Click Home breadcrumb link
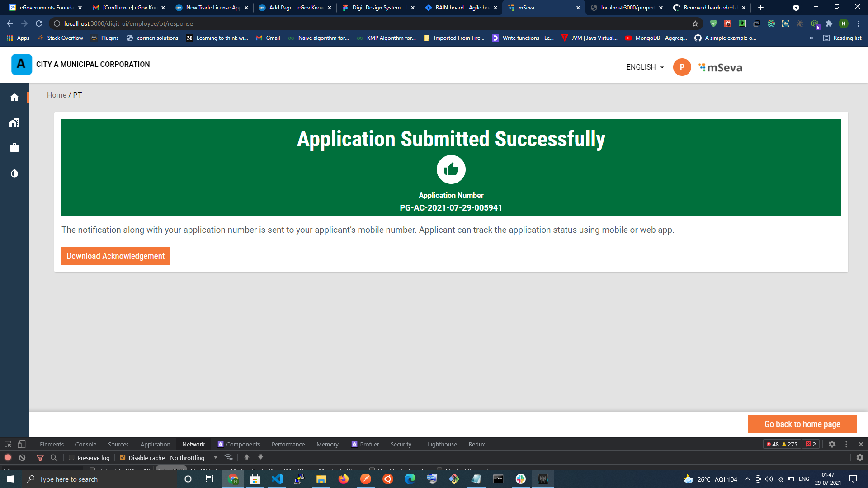The height and width of the screenshot is (488, 868). click(57, 95)
